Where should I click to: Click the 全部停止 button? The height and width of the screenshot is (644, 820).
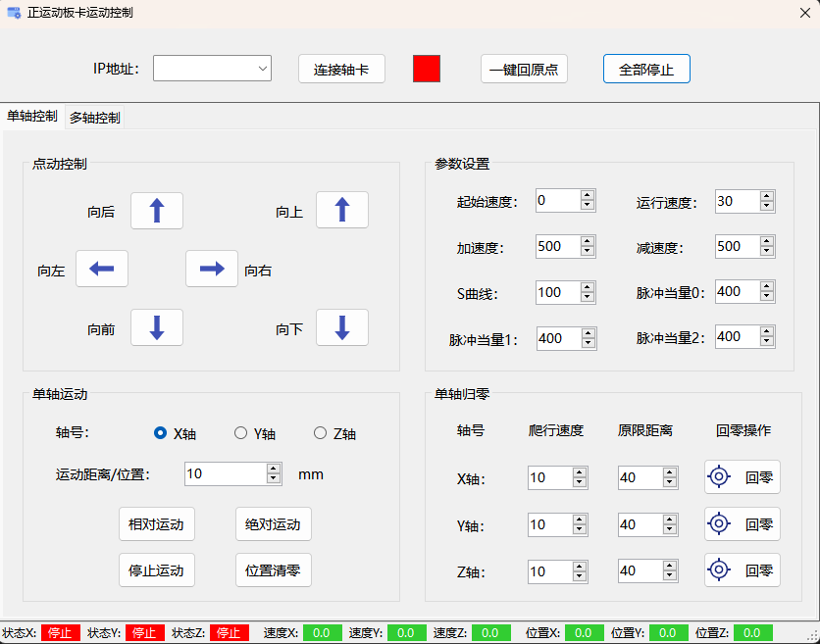pos(647,69)
